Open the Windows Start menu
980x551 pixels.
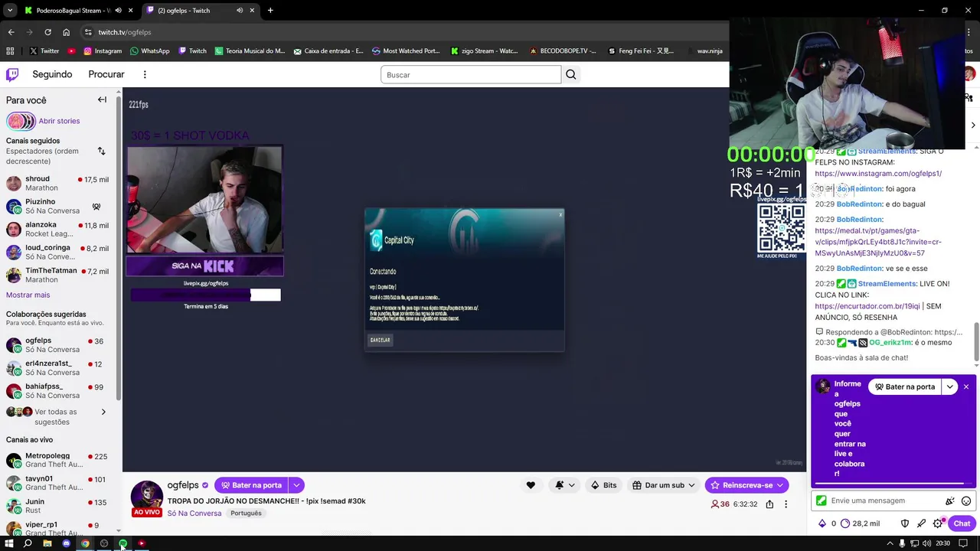click(9, 543)
